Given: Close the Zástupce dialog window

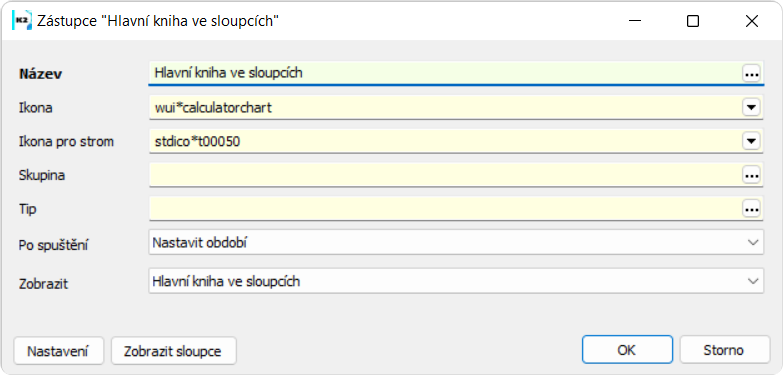Looking at the screenshot, I should [x=752, y=21].
